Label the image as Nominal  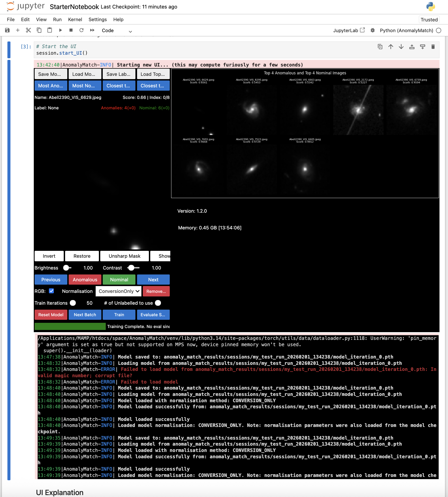(x=119, y=280)
